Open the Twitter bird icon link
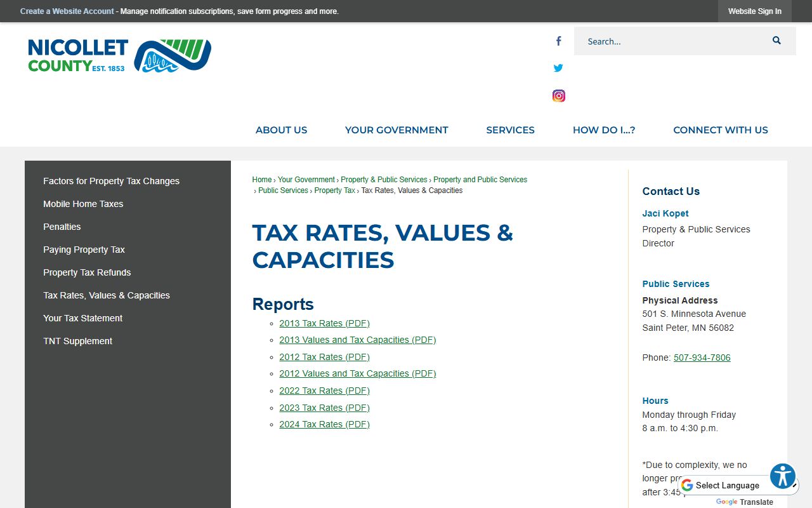812x508 pixels. click(x=558, y=68)
